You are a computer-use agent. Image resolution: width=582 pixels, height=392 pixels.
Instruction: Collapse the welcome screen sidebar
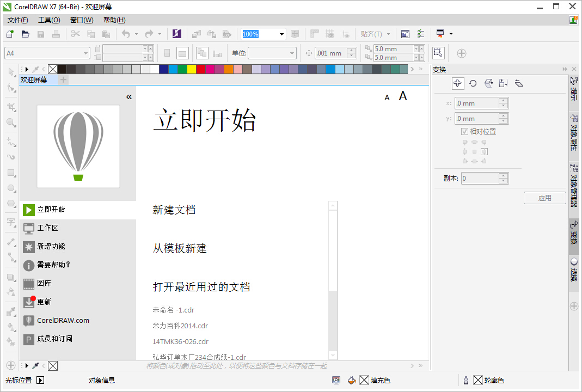(x=129, y=97)
